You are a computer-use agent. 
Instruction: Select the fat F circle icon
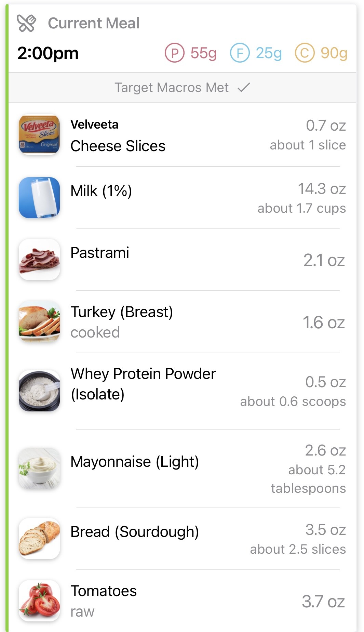pyautogui.click(x=240, y=53)
